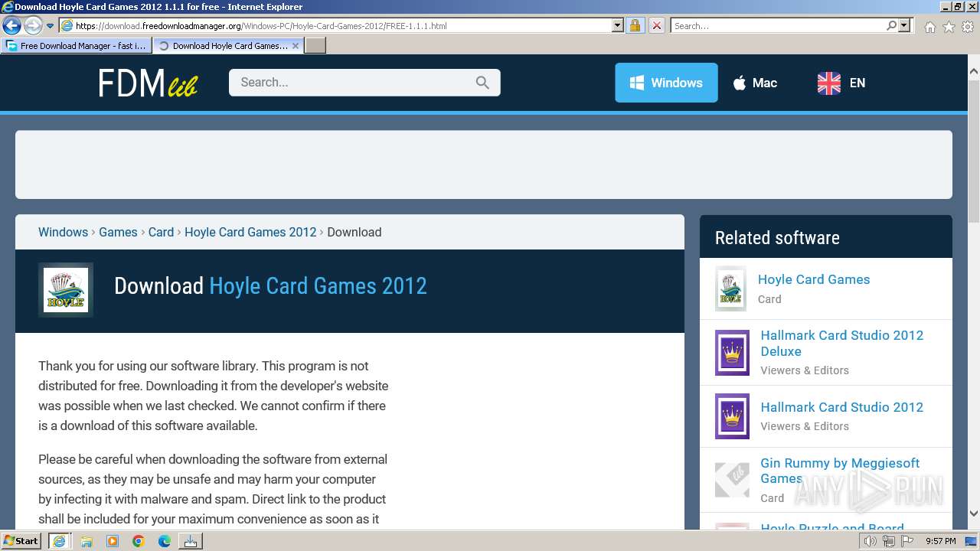Open Hallmark Card Studio 2012 Deluxe link

point(842,343)
